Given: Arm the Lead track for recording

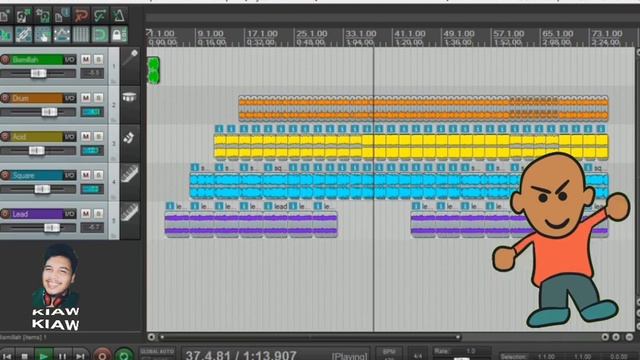Looking at the screenshot, I should tap(5, 213).
